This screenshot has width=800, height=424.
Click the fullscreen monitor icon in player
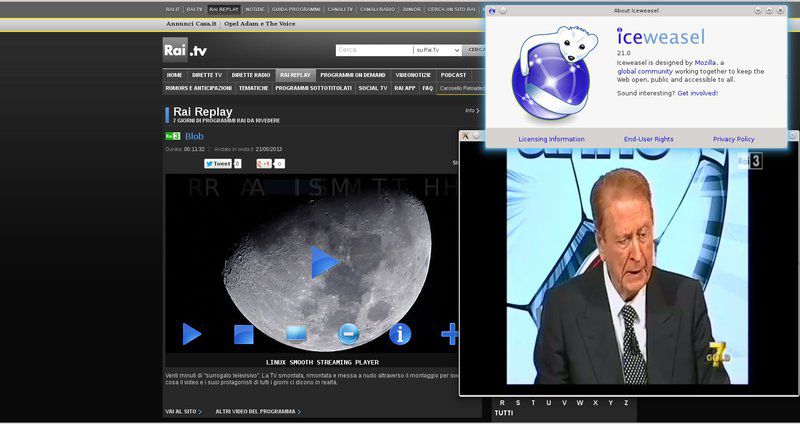click(296, 334)
